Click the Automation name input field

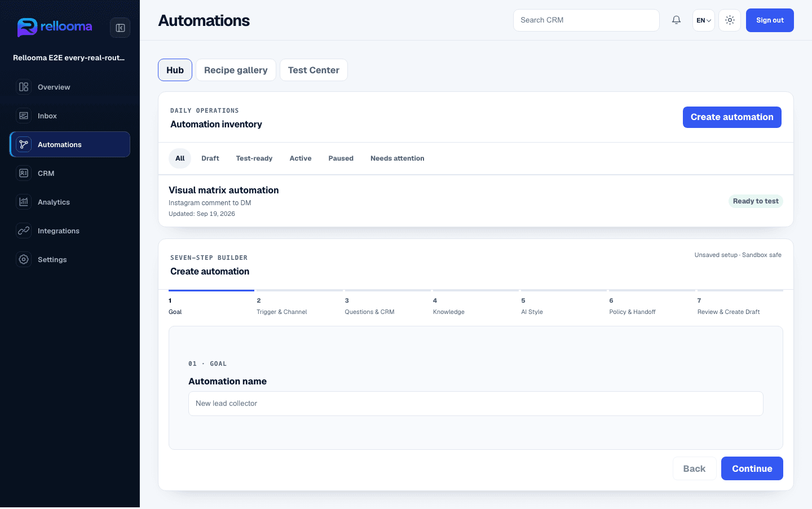tap(476, 404)
